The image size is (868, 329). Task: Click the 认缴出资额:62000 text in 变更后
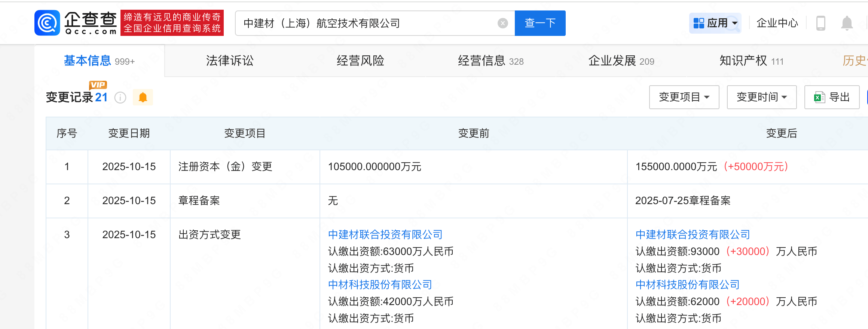point(678,301)
